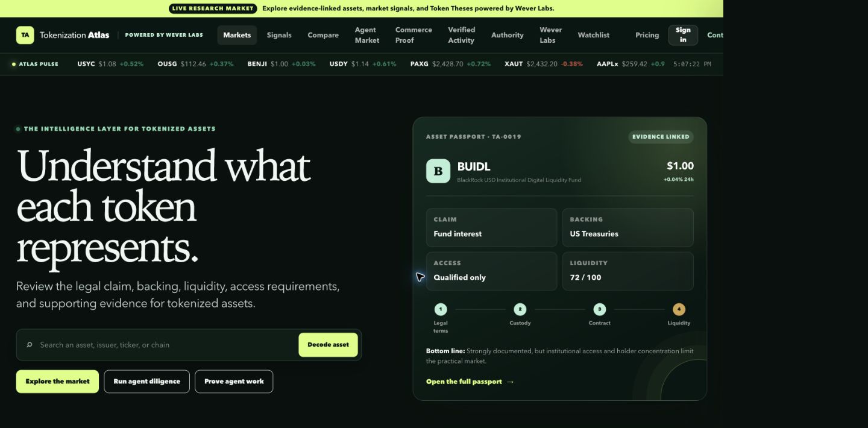Click the BENJI ticker entry
Screen dimensions: 868x428
[x=281, y=64]
